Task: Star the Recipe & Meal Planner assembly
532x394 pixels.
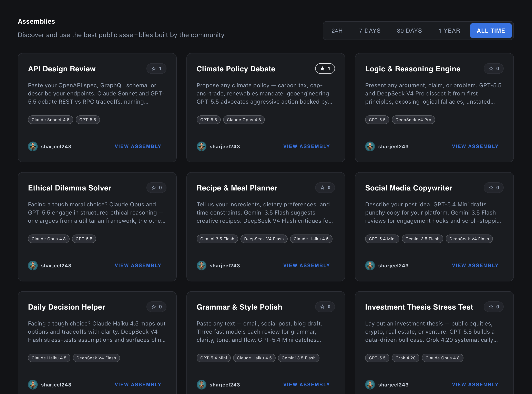Action: pyautogui.click(x=325, y=188)
